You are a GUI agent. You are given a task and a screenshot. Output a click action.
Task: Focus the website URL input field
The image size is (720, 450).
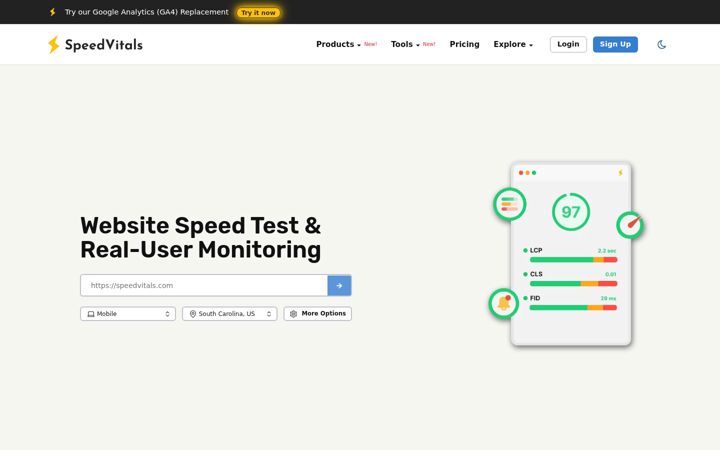pos(204,286)
